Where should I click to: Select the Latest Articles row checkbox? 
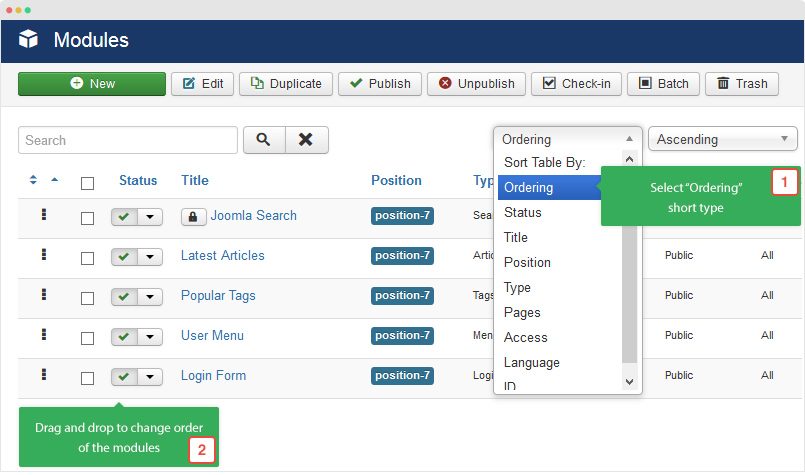click(x=88, y=259)
